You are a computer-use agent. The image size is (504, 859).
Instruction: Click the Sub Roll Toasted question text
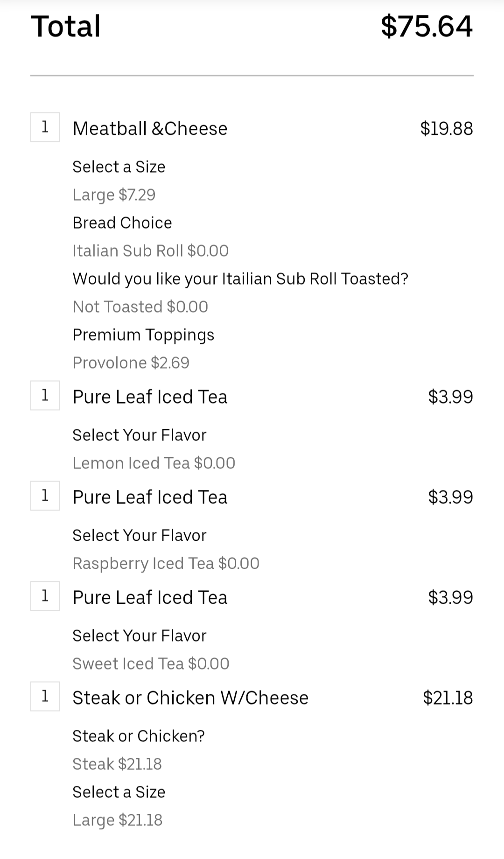pyautogui.click(x=240, y=279)
